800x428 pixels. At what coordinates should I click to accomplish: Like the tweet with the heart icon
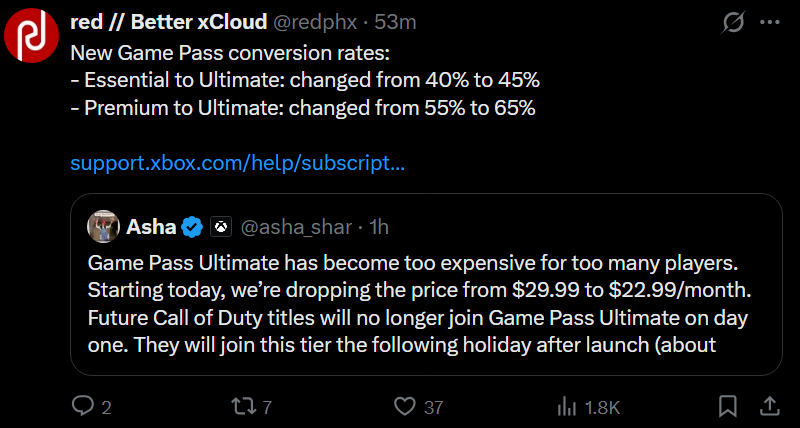point(404,407)
